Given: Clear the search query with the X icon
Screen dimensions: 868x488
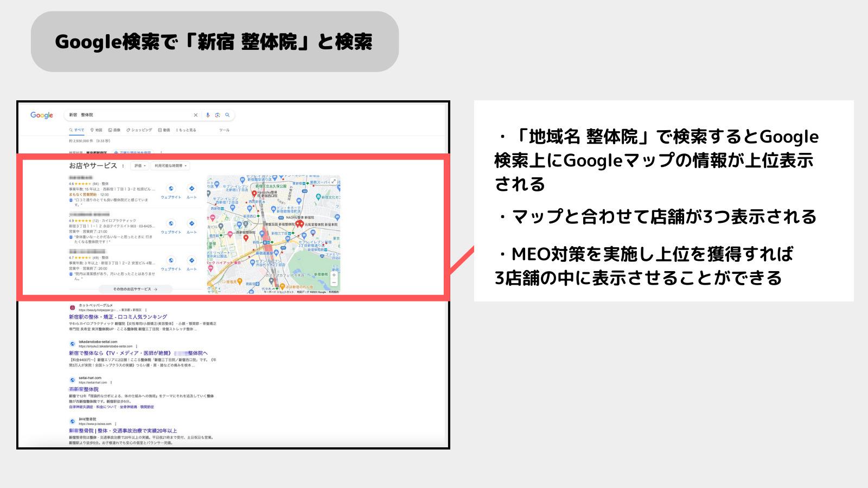Looking at the screenshot, I should click(195, 114).
